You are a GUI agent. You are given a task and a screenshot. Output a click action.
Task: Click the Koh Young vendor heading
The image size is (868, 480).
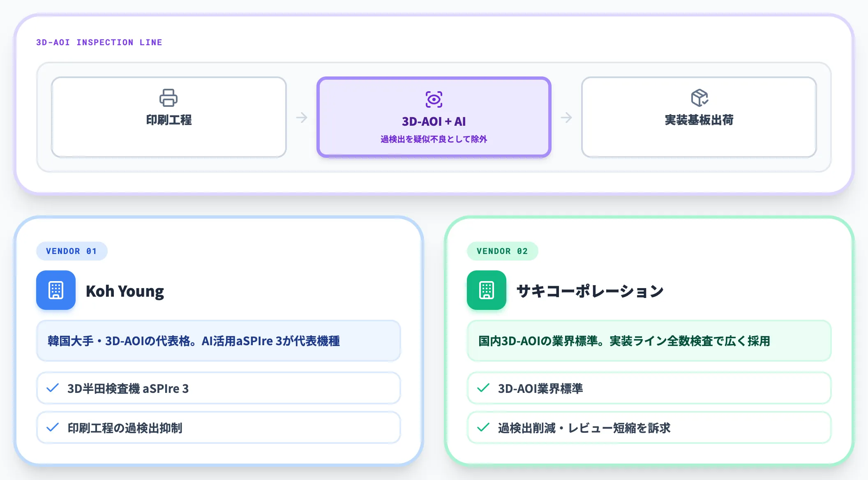tap(125, 291)
